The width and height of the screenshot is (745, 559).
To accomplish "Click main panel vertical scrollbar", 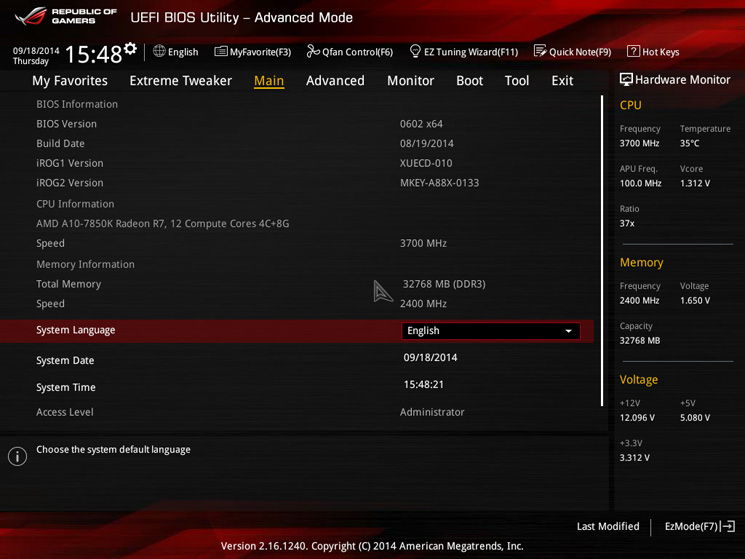I will click(x=602, y=251).
